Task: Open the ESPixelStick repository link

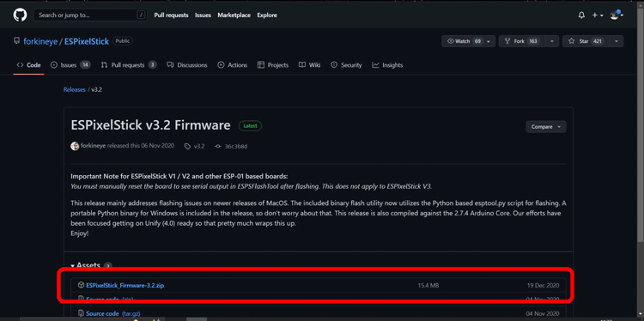Action: click(87, 41)
